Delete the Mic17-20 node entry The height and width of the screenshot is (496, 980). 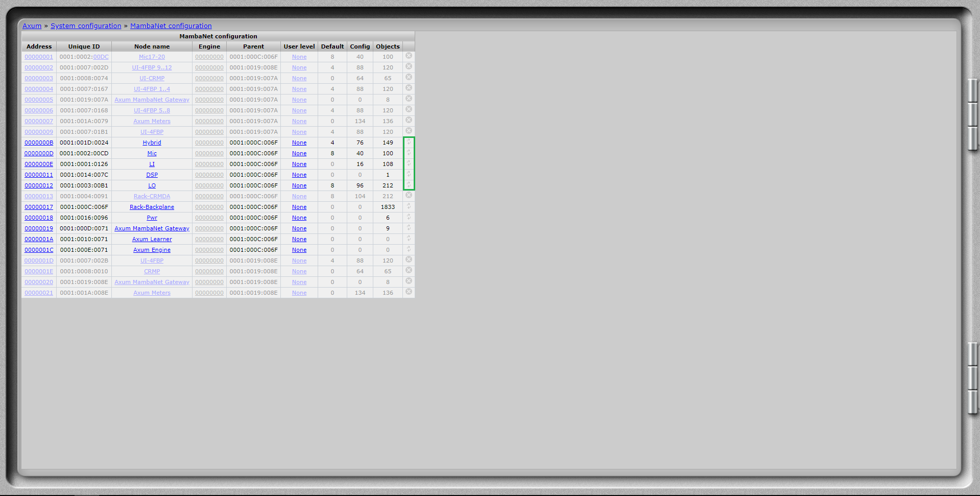[409, 56]
